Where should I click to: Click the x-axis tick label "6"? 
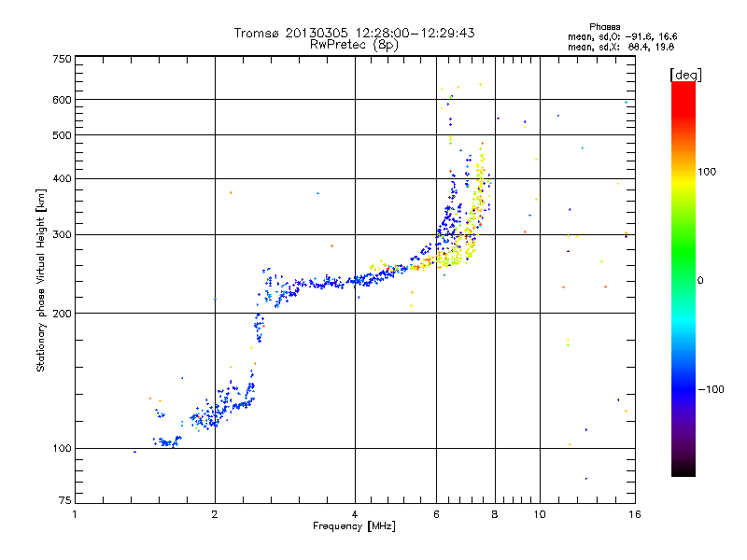pyautogui.click(x=436, y=514)
